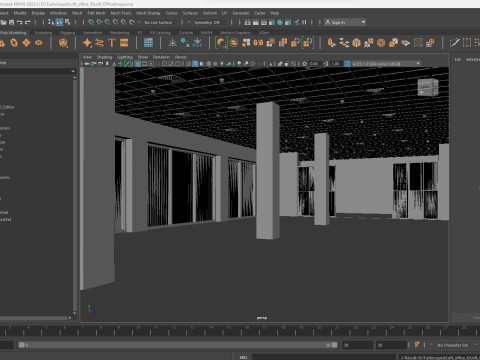
Task: Open the Windows menu
Action: tap(58, 13)
